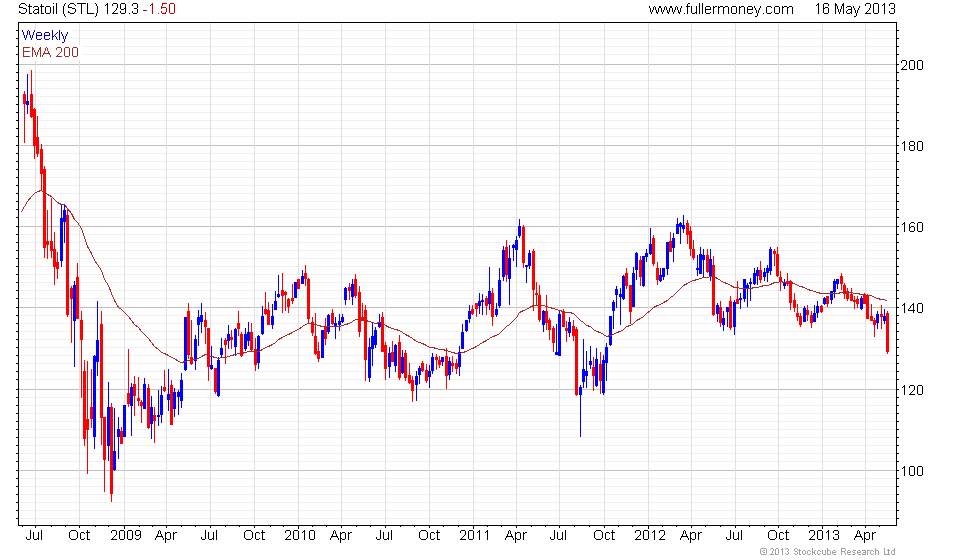Click the 100 price axis label

tap(911, 471)
